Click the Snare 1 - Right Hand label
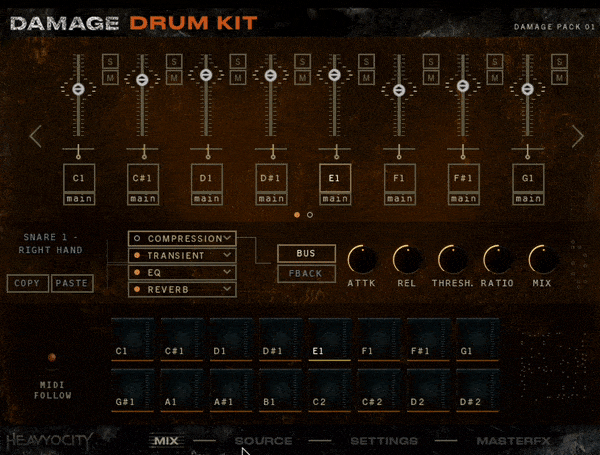Screen dimensions: 600x455 pyautogui.click(x=51, y=243)
